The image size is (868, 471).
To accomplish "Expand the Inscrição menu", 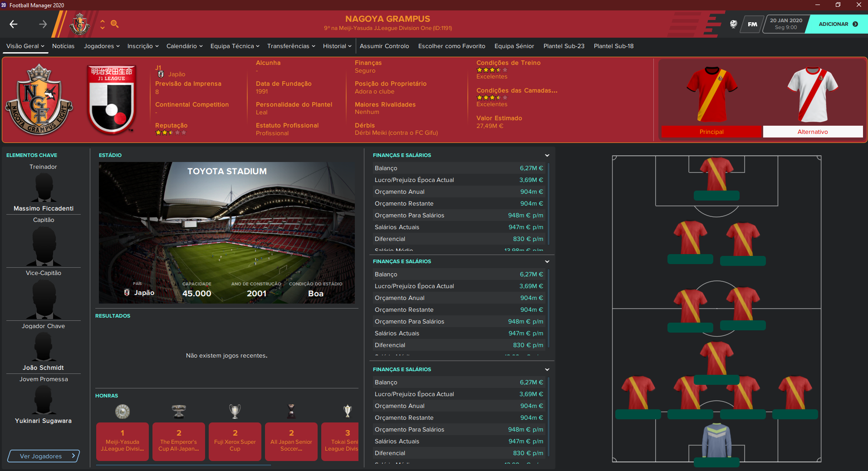I will [x=143, y=46].
